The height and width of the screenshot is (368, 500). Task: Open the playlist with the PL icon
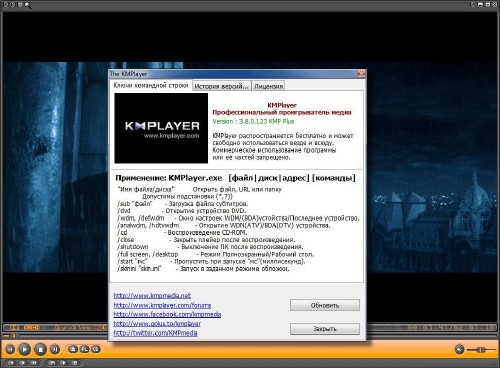pyautogui.click(x=84, y=349)
